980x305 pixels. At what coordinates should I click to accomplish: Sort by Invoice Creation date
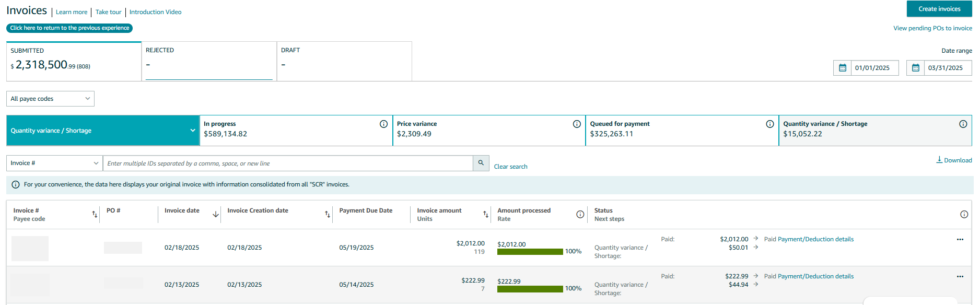pos(328,214)
